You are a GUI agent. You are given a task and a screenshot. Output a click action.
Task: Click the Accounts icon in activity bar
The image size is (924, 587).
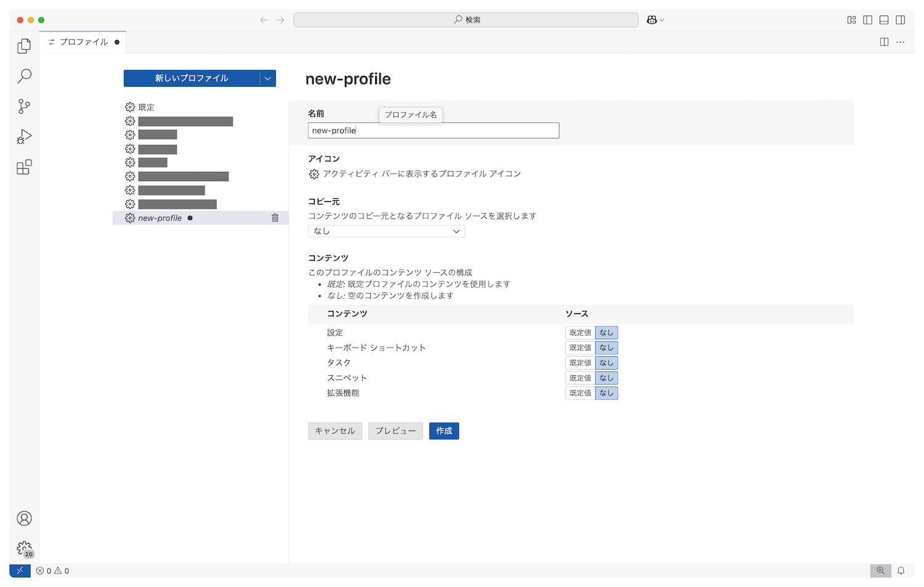[24, 519]
